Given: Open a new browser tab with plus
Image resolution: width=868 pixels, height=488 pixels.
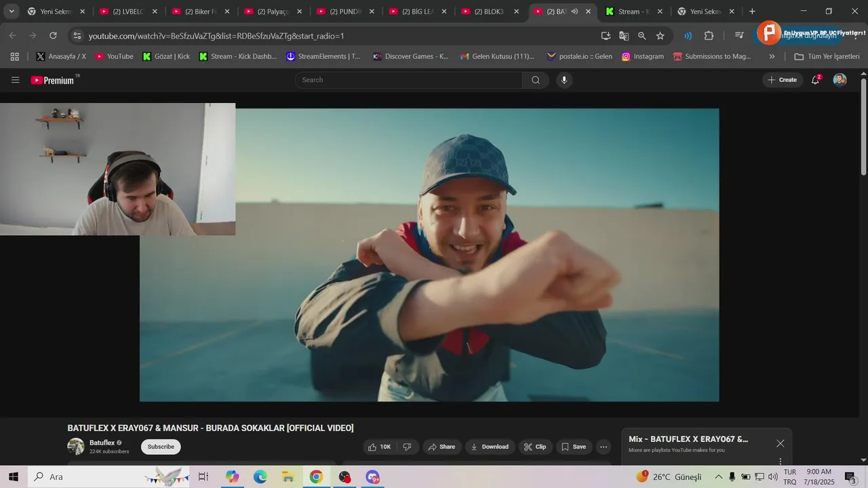Looking at the screenshot, I should [752, 12].
